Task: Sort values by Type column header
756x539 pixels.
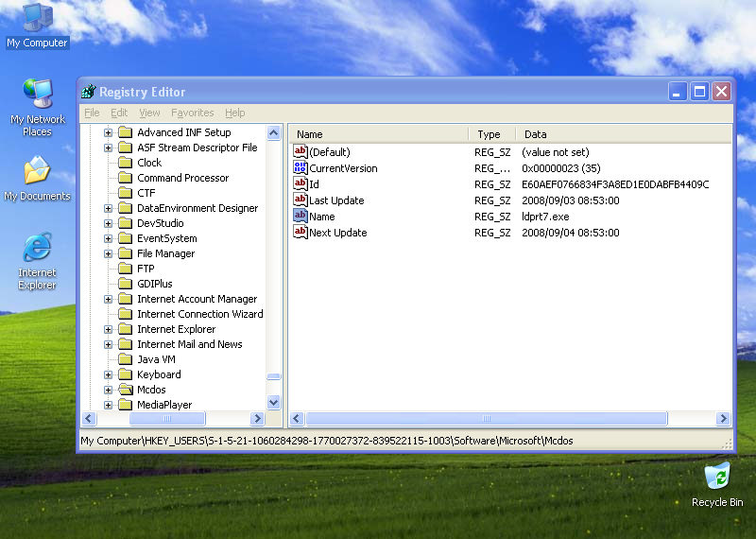Action: tap(492, 134)
